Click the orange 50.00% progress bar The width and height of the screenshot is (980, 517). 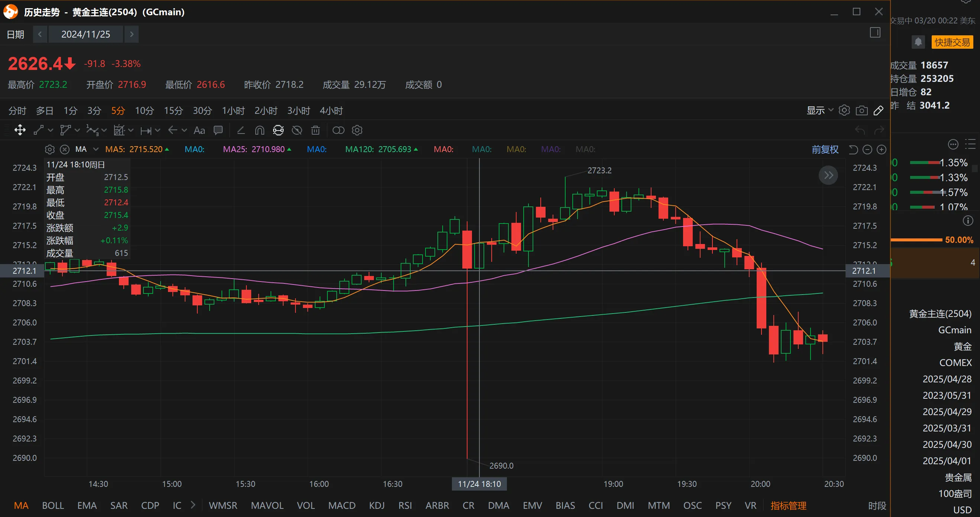click(x=917, y=240)
